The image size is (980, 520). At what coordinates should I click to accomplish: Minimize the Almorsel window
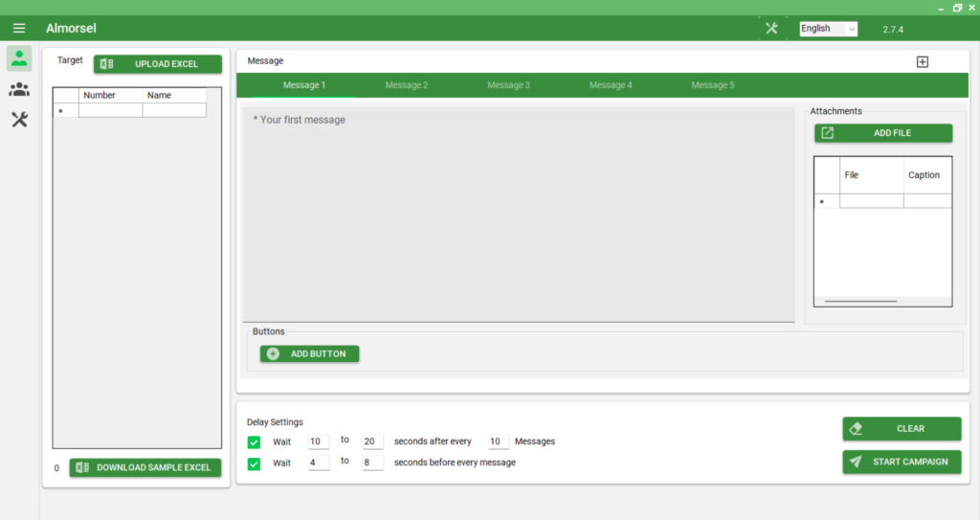pyautogui.click(x=941, y=8)
